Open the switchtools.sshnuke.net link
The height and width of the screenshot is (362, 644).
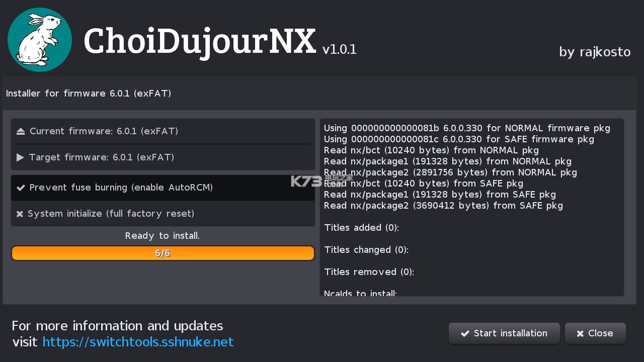pyautogui.click(x=138, y=342)
